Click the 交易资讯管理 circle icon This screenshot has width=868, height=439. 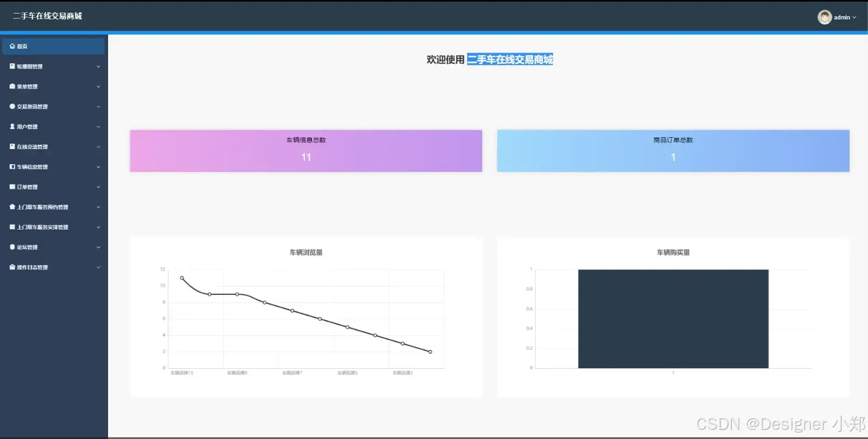tap(12, 106)
